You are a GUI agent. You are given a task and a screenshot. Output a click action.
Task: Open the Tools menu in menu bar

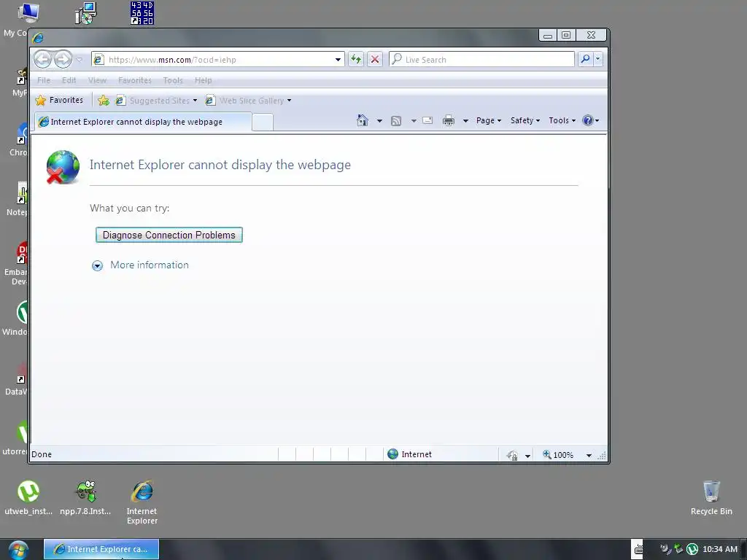click(173, 80)
